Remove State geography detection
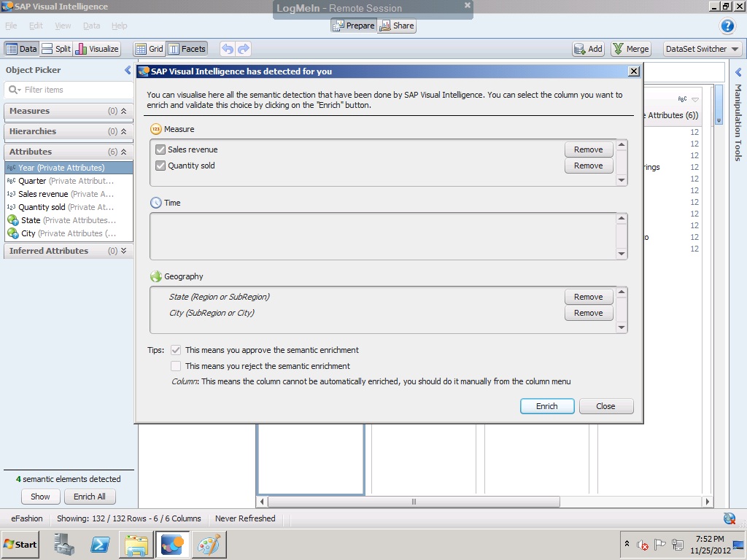 (x=589, y=297)
